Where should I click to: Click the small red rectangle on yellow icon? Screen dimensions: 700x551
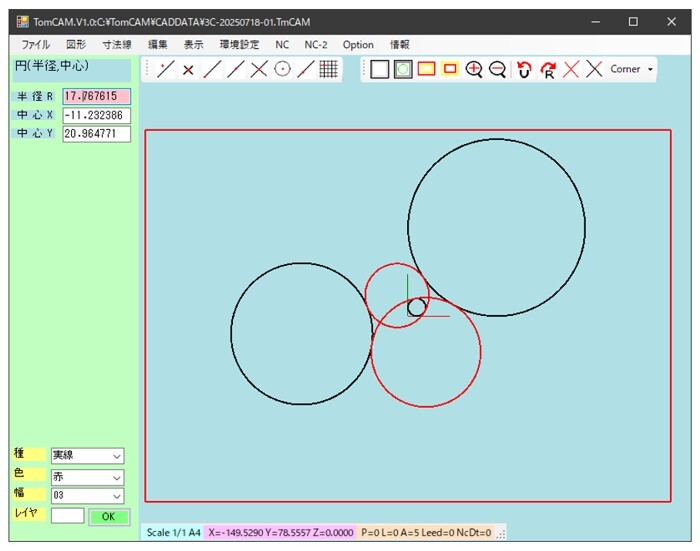[x=450, y=69]
